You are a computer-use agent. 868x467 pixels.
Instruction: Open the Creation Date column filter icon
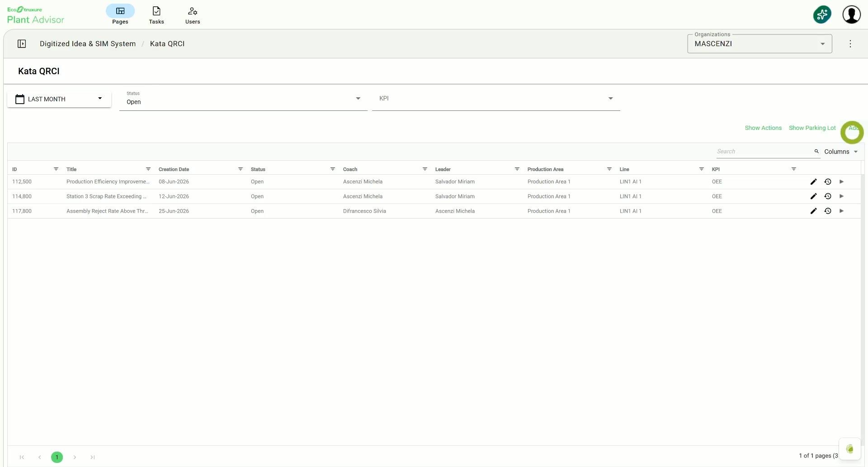click(x=241, y=169)
